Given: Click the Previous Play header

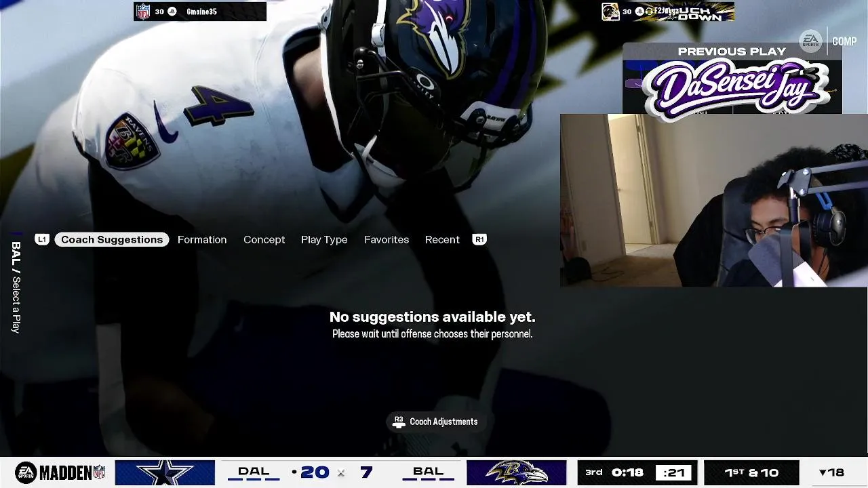Looking at the screenshot, I should tap(732, 52).
